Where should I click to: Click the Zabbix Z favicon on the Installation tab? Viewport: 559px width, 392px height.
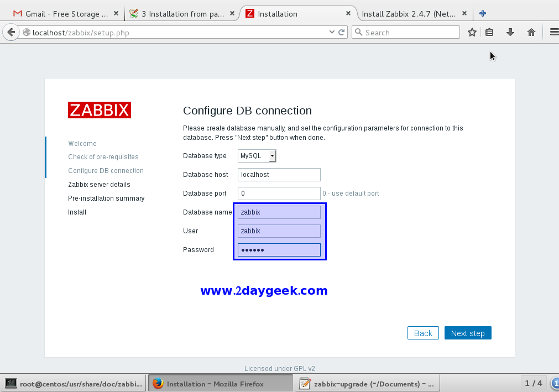[x=250, y=13]
